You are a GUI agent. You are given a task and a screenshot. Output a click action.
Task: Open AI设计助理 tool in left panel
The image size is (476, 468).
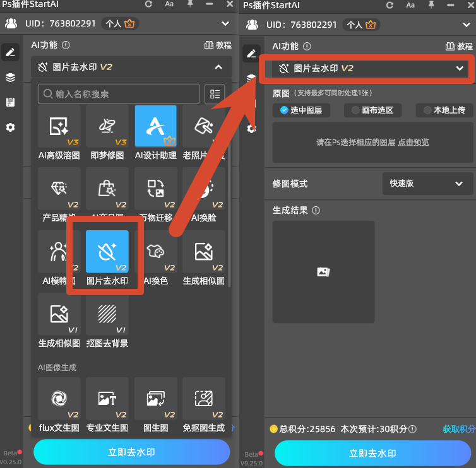[x=156, y=126]
